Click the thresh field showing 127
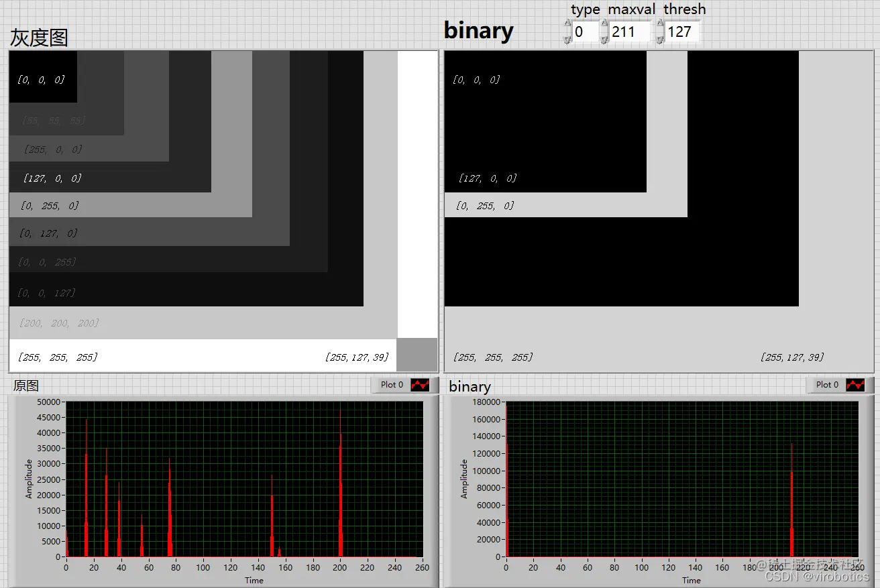This screenshot has width=880, height=588. tap(683, 32)
